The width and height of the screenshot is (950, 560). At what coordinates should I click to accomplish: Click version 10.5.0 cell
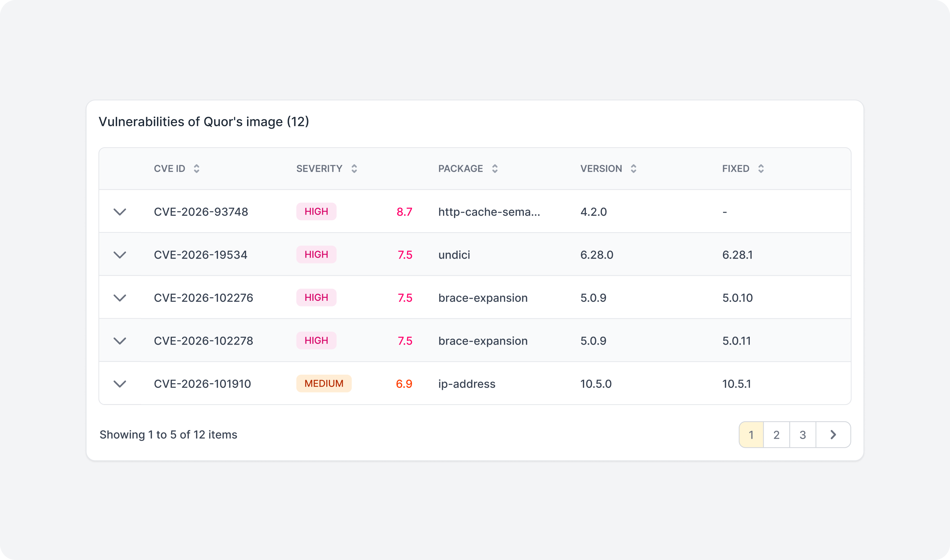coord(596,384)
